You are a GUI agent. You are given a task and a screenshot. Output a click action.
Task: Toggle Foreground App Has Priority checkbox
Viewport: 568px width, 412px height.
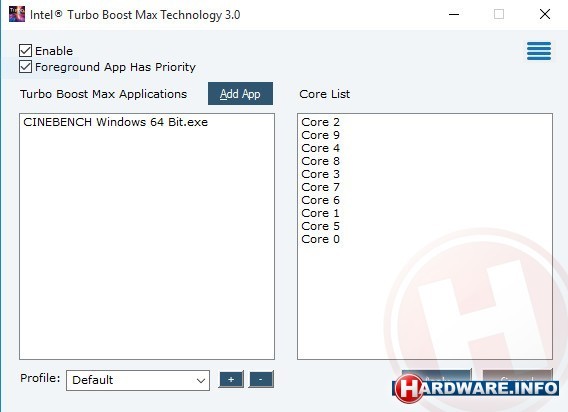[x=25, y=67]
